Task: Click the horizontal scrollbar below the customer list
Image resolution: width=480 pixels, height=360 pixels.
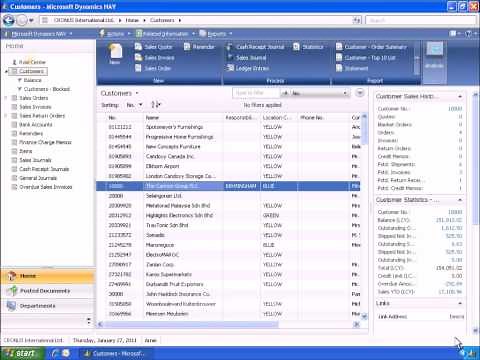Action: tap(229, 324)
